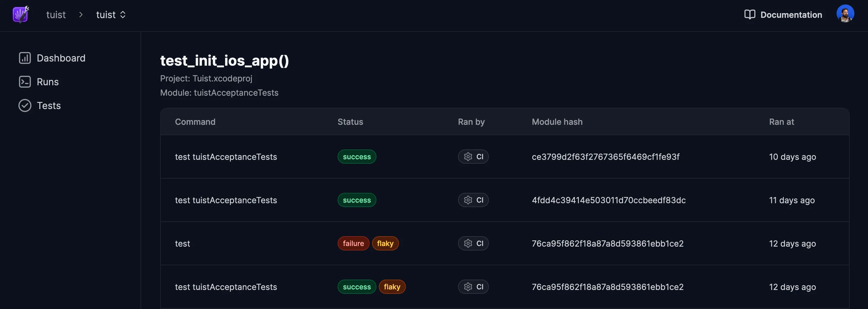Click the Tuist logo icon
The height and width of the screenshot is (309, 868).
(x=20, y=15)
